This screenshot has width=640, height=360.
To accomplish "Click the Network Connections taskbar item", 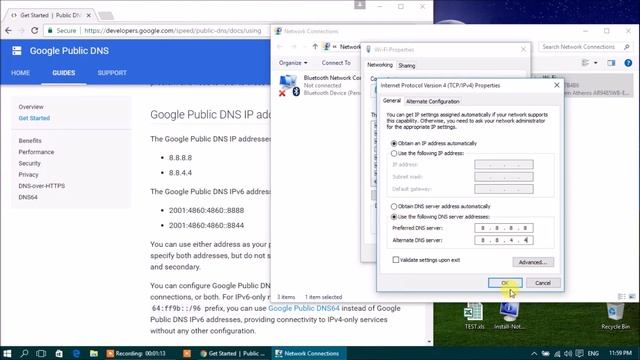I will [x=309, y=353].
